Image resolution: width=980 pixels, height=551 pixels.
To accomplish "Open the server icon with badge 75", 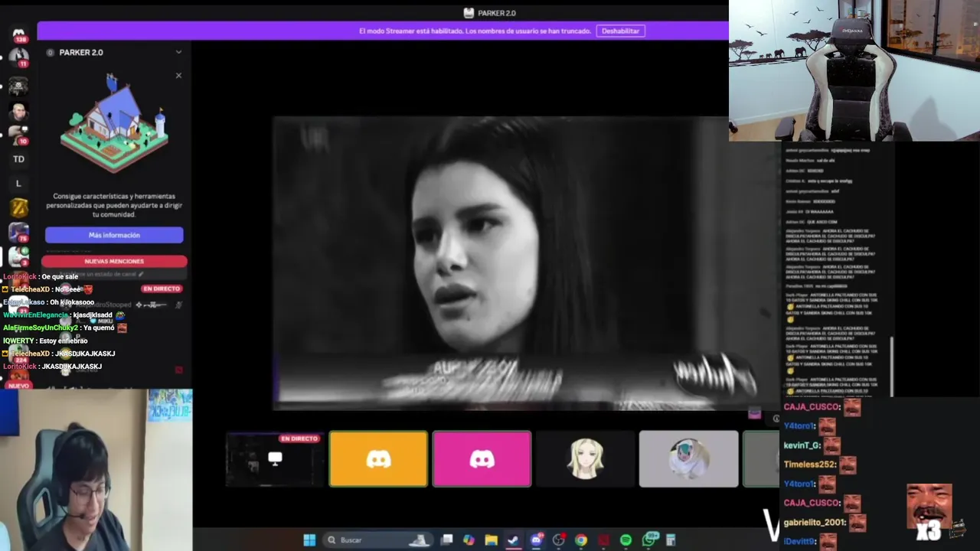I will coord(18,232).
